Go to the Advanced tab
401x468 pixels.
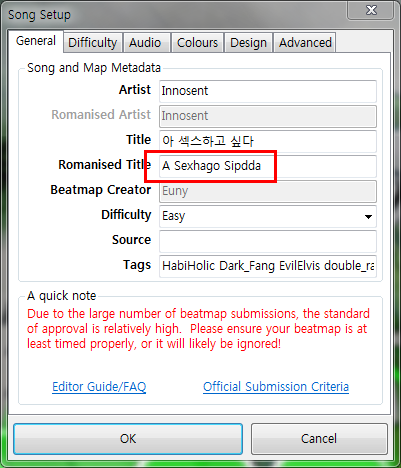pyautogui.click(x=305, y=43)
